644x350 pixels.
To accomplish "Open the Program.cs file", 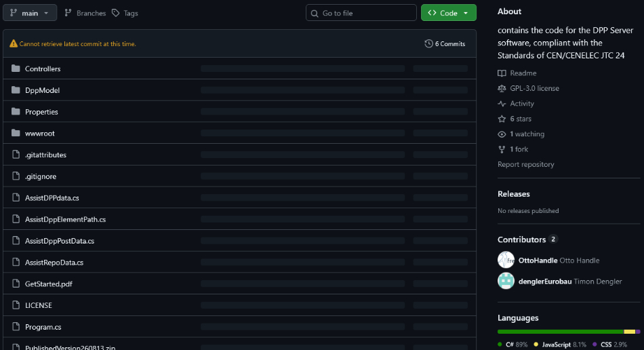I will coord(43,327).
